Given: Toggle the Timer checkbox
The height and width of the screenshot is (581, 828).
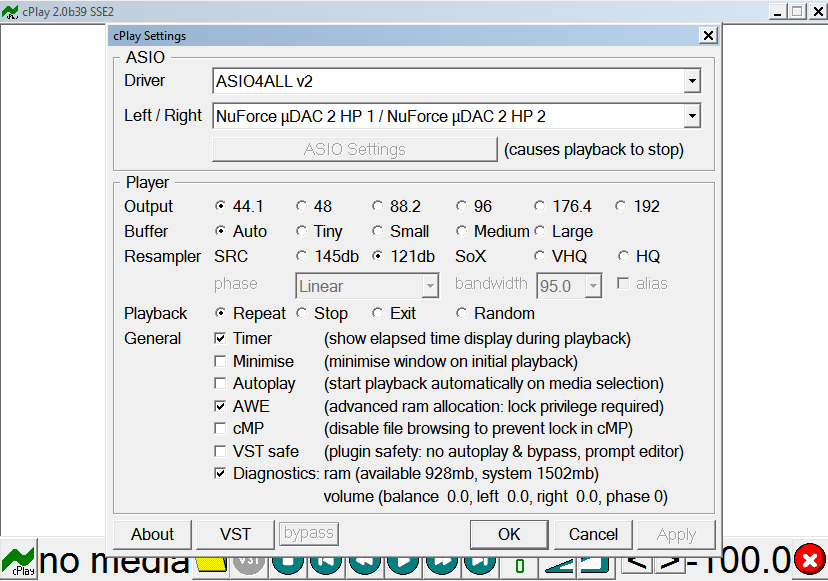Looking at the screenshot, I should [x=220, y=338].
